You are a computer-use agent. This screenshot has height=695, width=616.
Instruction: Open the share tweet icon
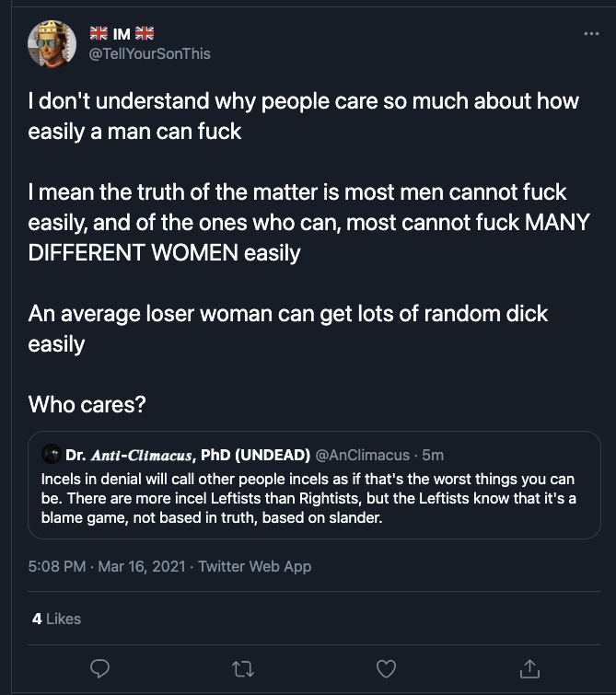[529, 668]
